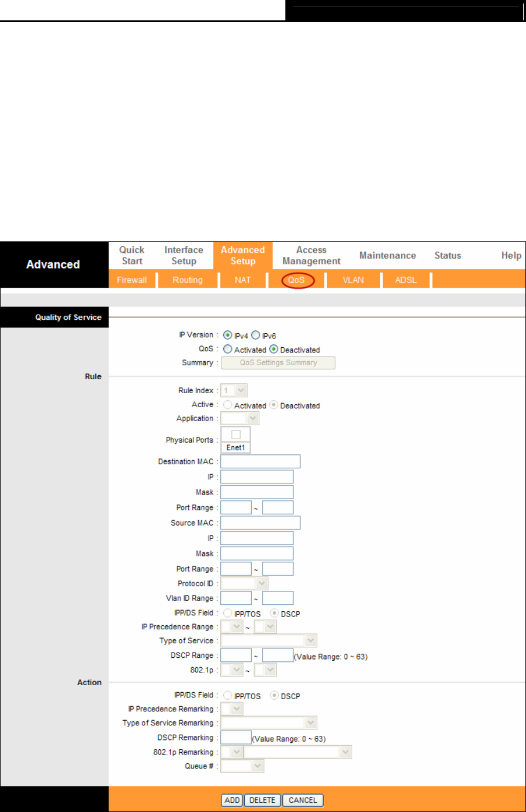Click the DELETE button
Viewport: 526px width, 812px height.
[263, 800]
